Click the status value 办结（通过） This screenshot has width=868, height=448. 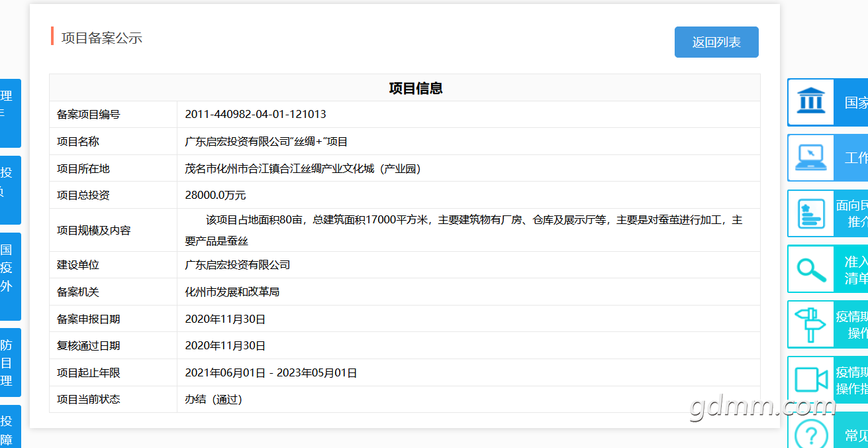pos(213,400)
